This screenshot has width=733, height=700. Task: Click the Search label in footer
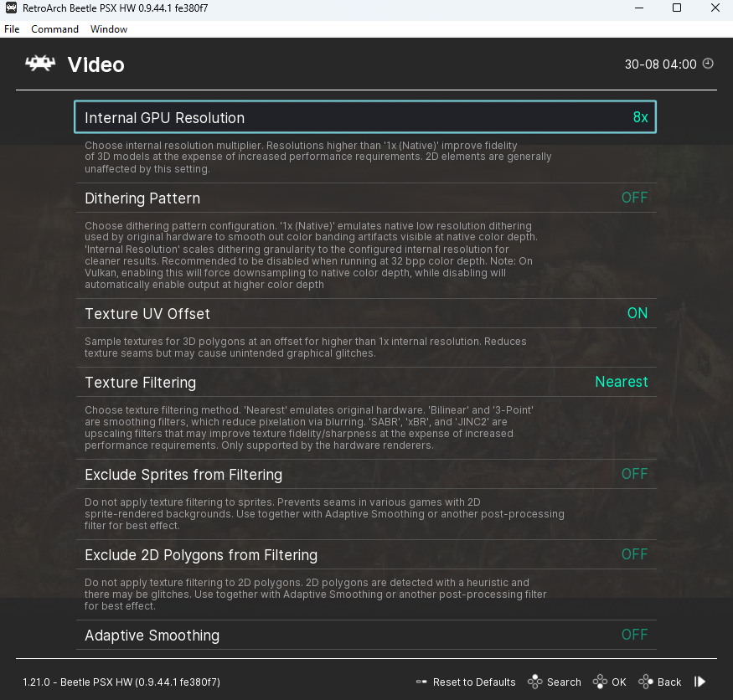click(564, 682)
